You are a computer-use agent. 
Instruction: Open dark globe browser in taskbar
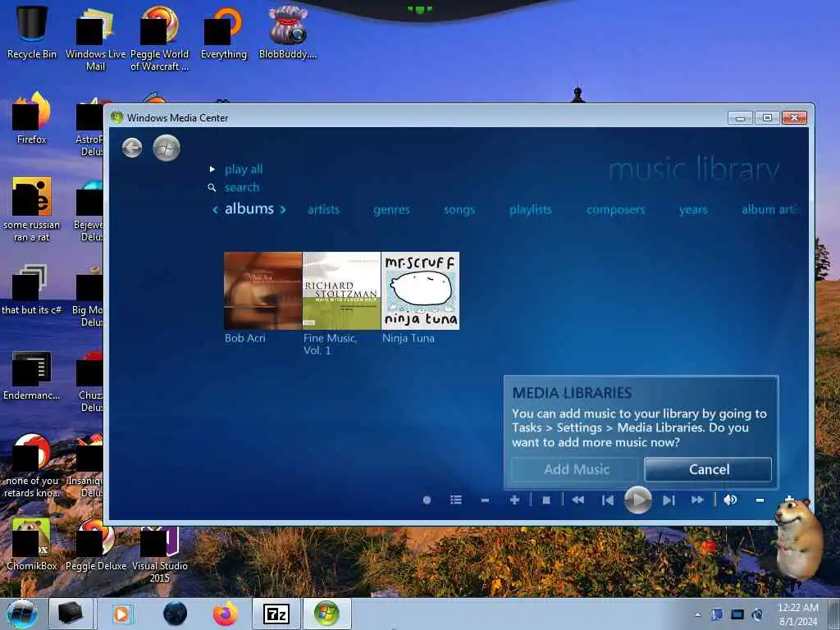(x=176, y=614)
